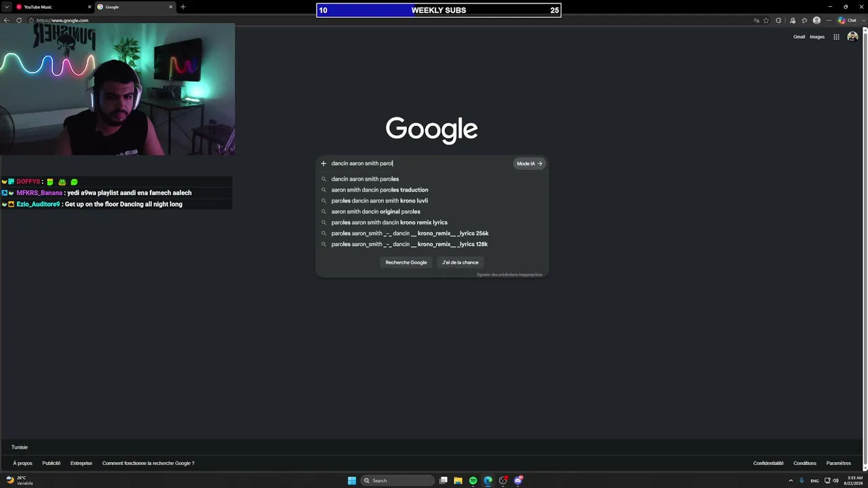Open the clock showing 3:33 AM
This screenshot has height=488, width=868.
pos(853,481)
